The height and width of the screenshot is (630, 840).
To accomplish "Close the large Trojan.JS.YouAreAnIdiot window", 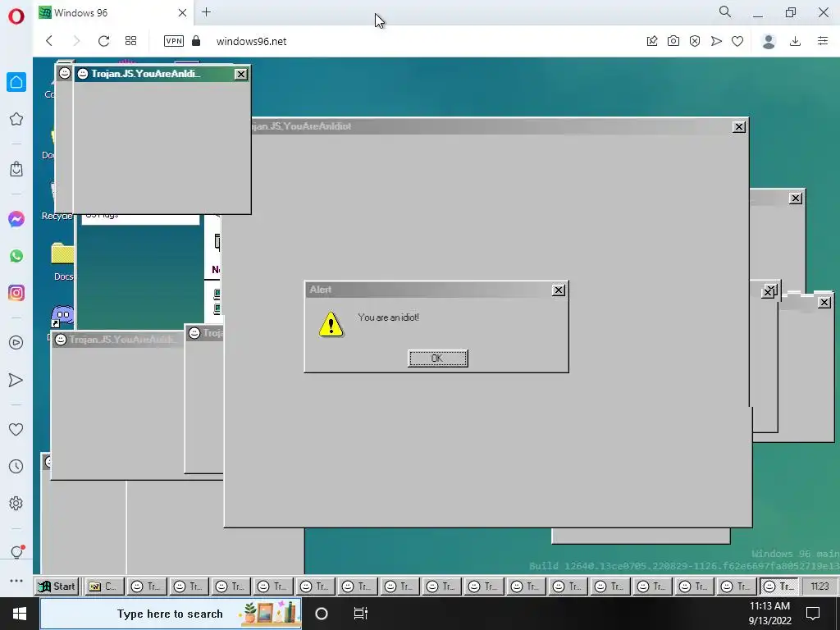I will tap(739, 127).
